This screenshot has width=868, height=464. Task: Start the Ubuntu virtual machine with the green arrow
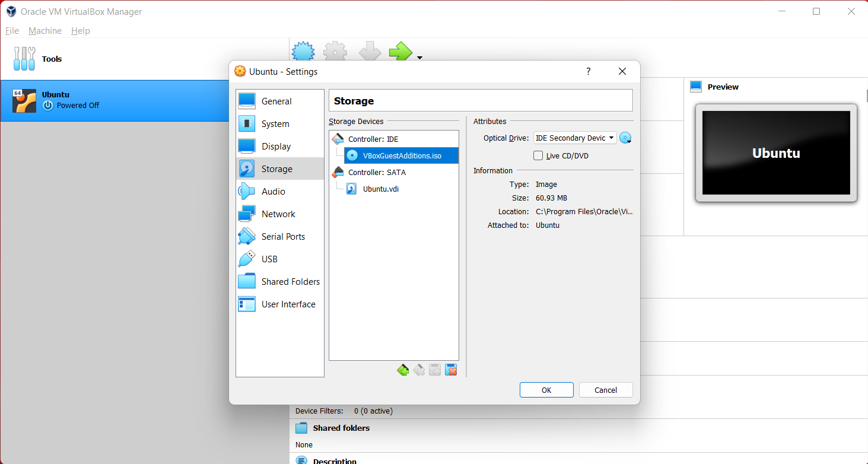(x=401, y=51)
